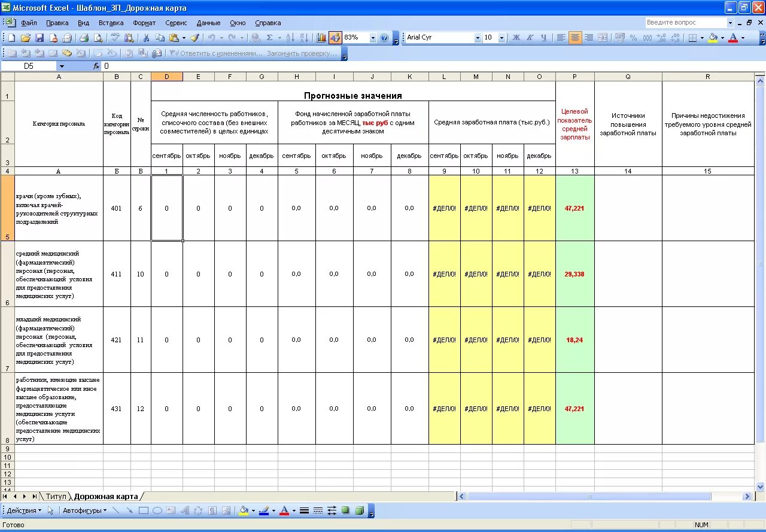Paste using the clipboard icon
The image size is (766, 532).
click(x=174, y=38)
